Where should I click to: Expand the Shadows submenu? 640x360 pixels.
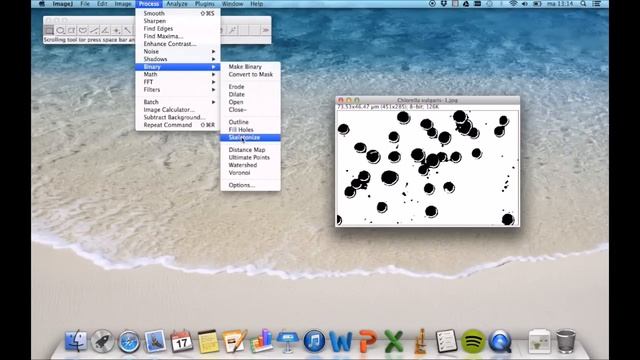[178, 59]
